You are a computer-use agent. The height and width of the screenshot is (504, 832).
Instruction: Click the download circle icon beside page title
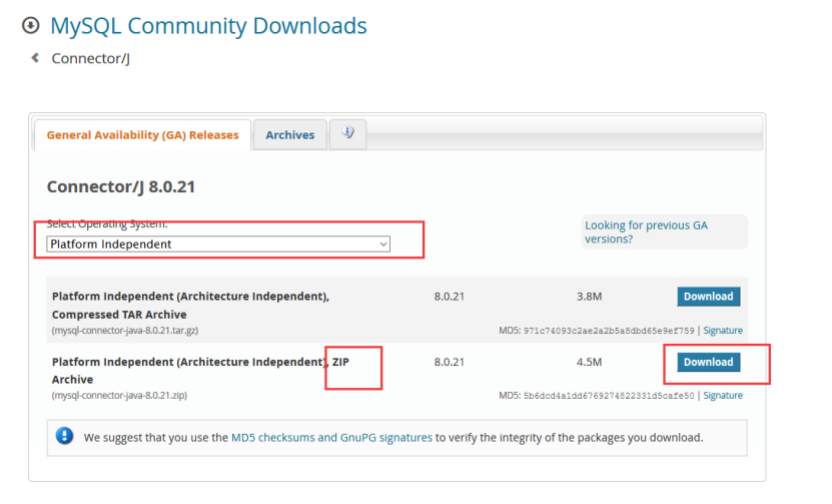[x=31, y=25]
